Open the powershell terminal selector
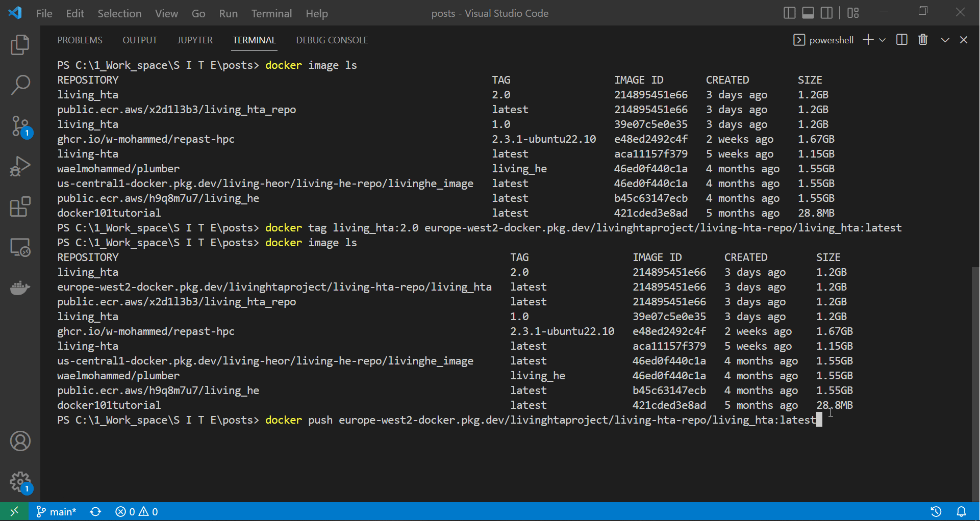The width and height of the screenshot is (980, 521). (823, 40)
